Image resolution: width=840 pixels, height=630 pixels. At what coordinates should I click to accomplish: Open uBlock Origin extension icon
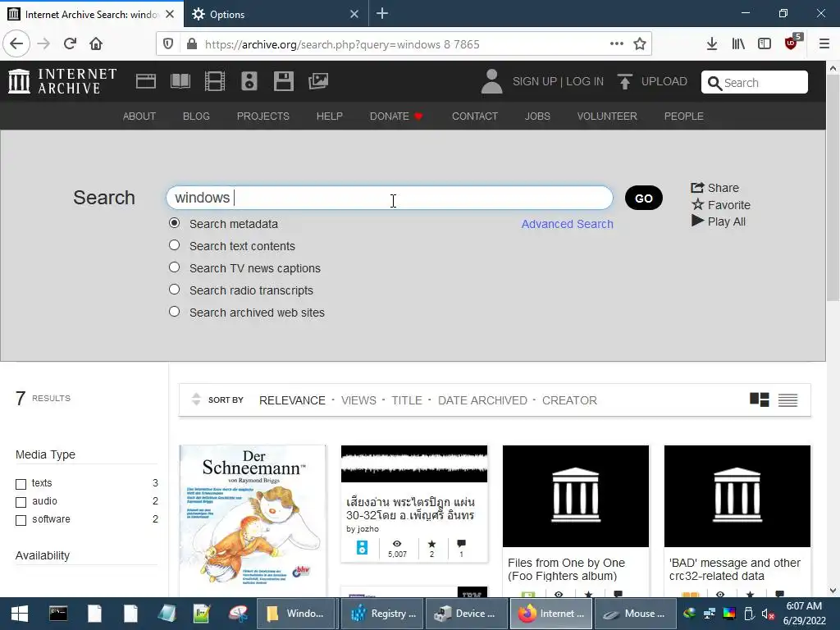(792, 43)
